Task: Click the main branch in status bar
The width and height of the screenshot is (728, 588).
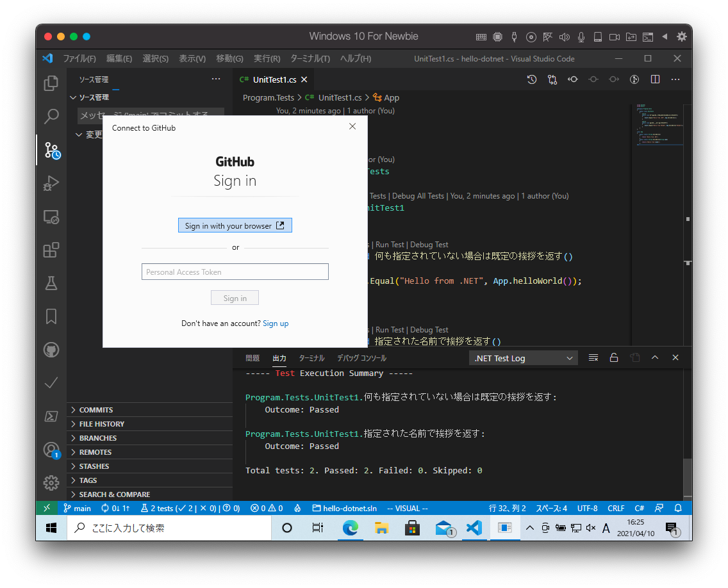Action: pyautogui.click(x=77, y=508)
